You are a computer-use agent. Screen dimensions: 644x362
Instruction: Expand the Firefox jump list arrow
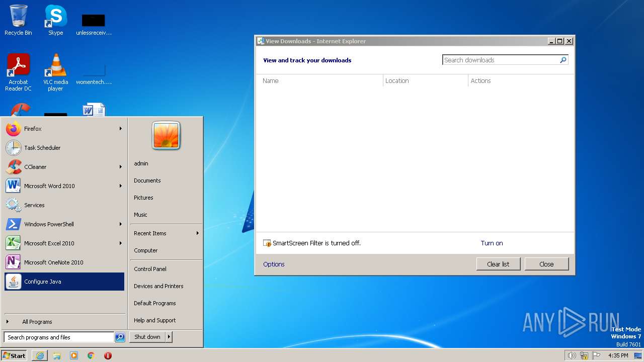coord(121,129)
